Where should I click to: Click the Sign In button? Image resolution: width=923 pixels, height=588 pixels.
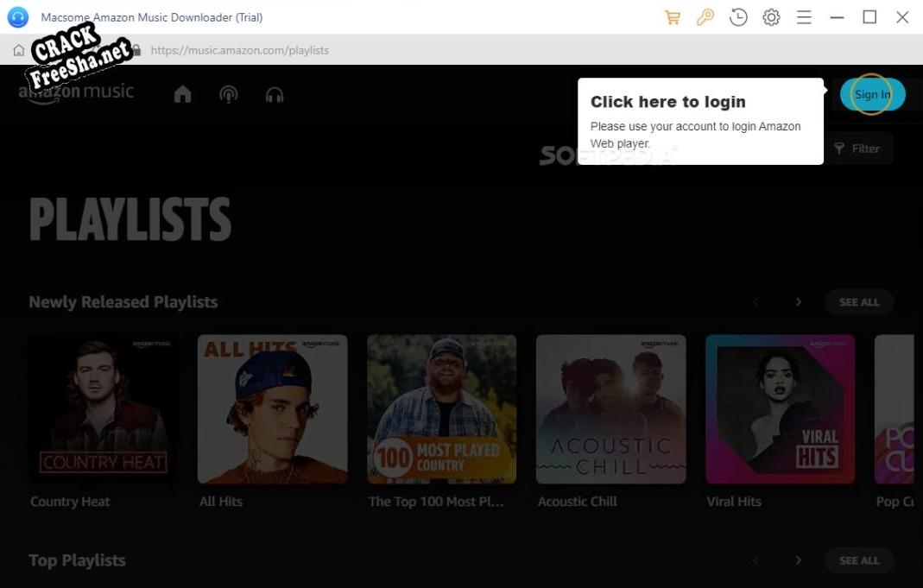point(872,94)
